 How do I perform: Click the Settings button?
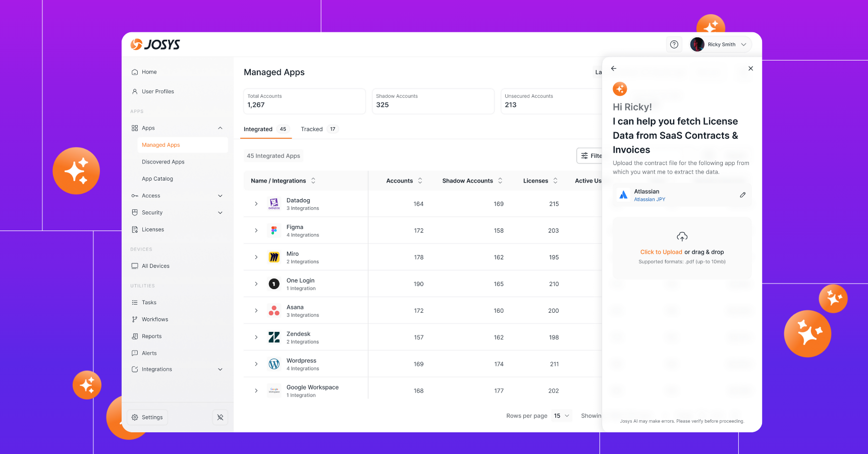click(x=147, y=417)
